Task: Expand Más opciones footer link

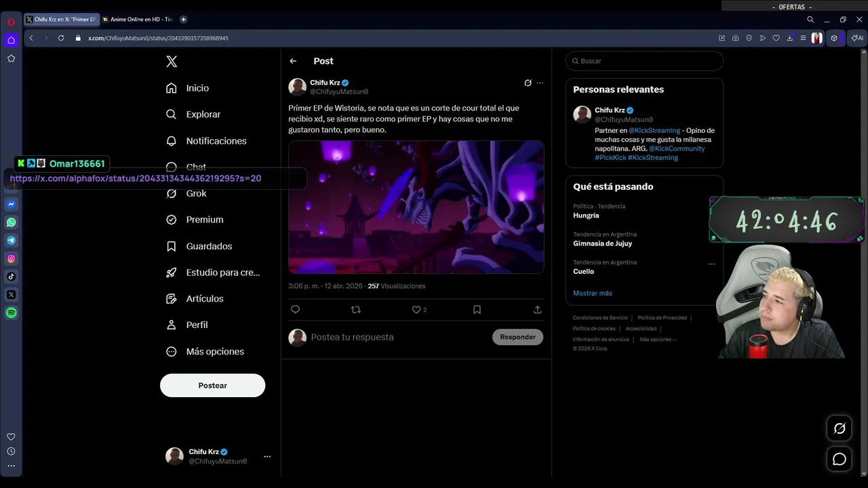Action: pyautogui.click(x=658, y=340)
